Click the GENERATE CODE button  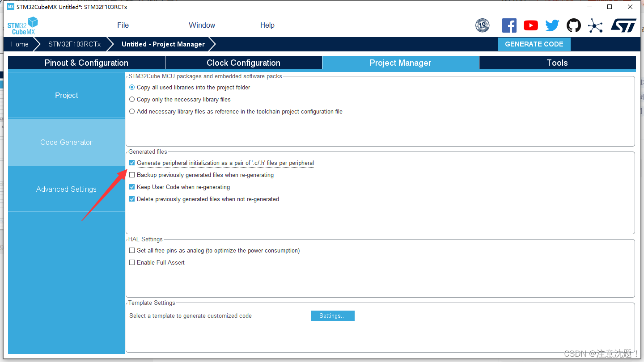pos(534,44)
